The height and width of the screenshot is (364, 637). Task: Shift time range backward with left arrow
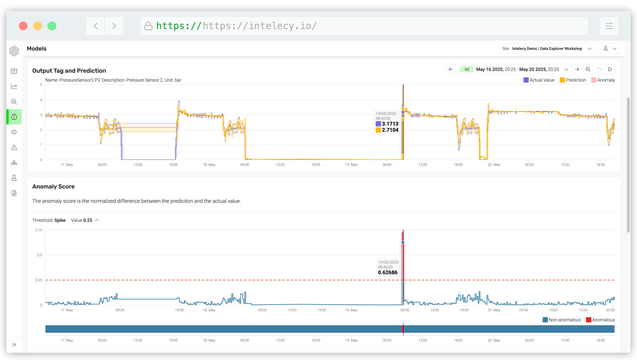[x=451, y=69]
